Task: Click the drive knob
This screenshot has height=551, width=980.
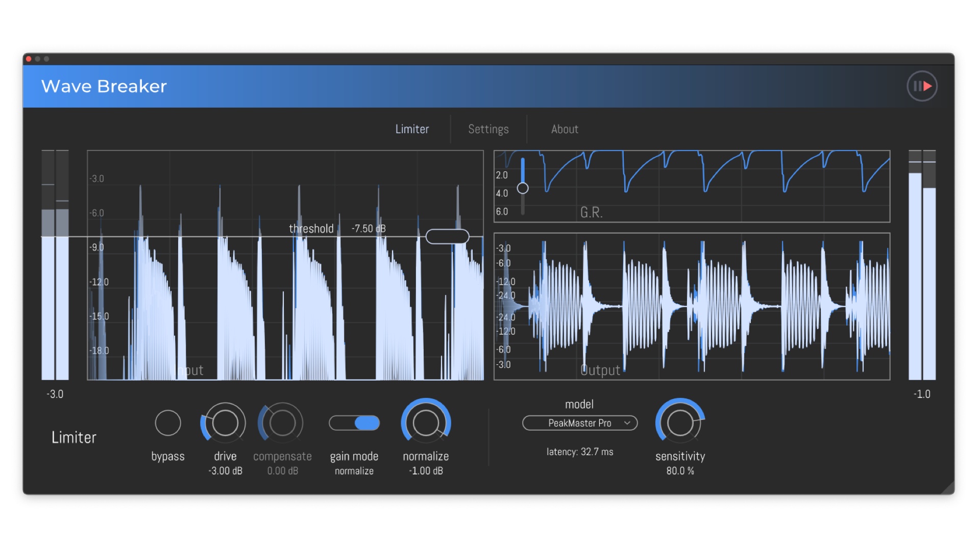Action: click(x=225, y=423)
